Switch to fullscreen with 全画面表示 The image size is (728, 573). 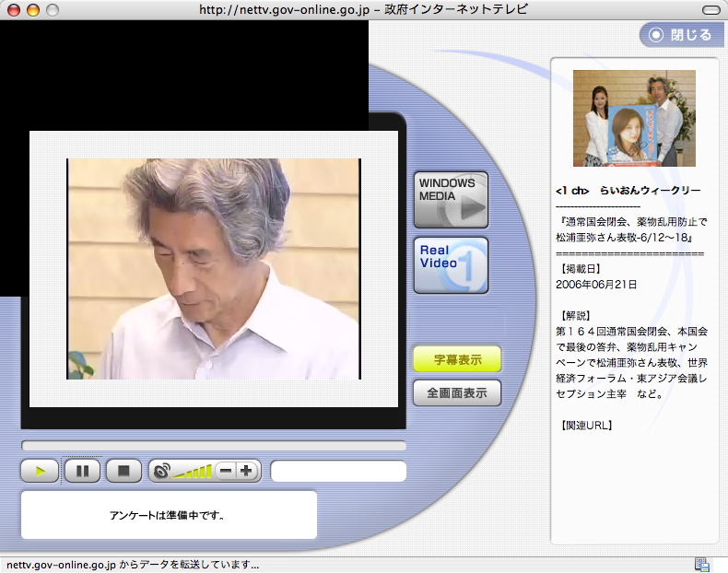click(457, 393)
